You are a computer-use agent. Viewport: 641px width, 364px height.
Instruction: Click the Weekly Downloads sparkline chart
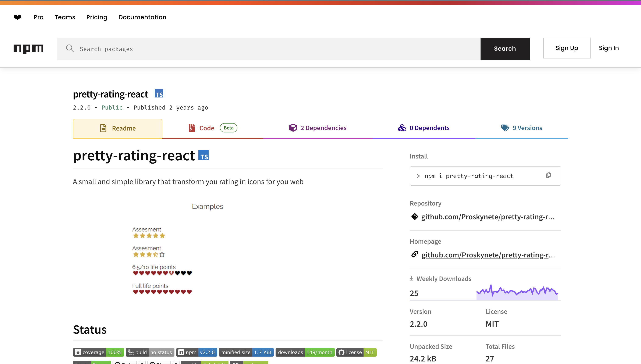[x=517, y=292]
